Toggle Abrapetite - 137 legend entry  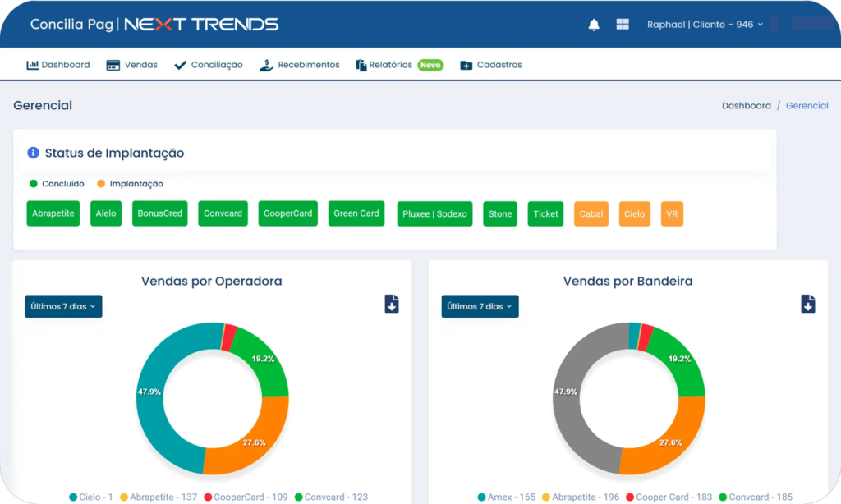[159, 497]
